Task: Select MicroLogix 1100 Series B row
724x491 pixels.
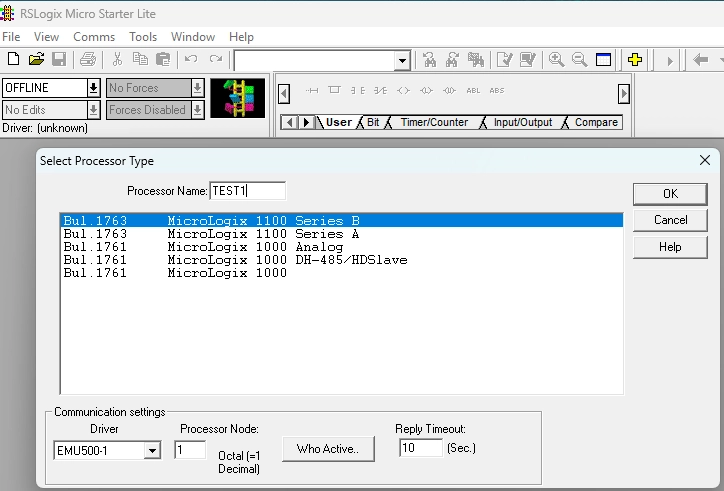Action: 342,221
